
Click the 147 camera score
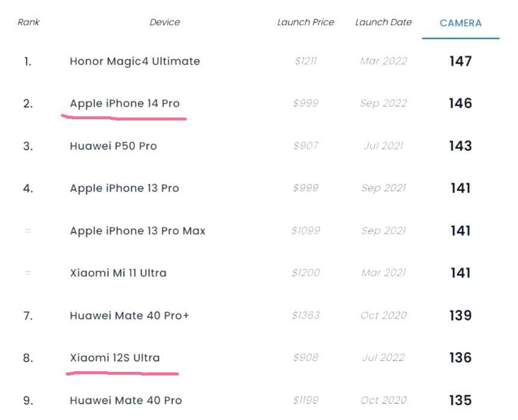(461, 61)
